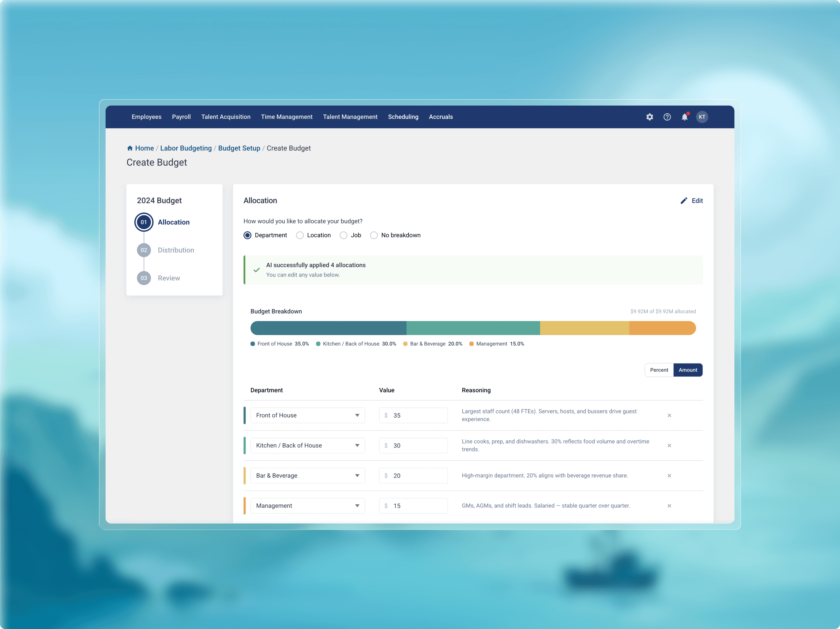The width and height of the screenshot is (840, 629).
Task: Remove the Kitchen / Back of House row
Action: tap(669, 445)
